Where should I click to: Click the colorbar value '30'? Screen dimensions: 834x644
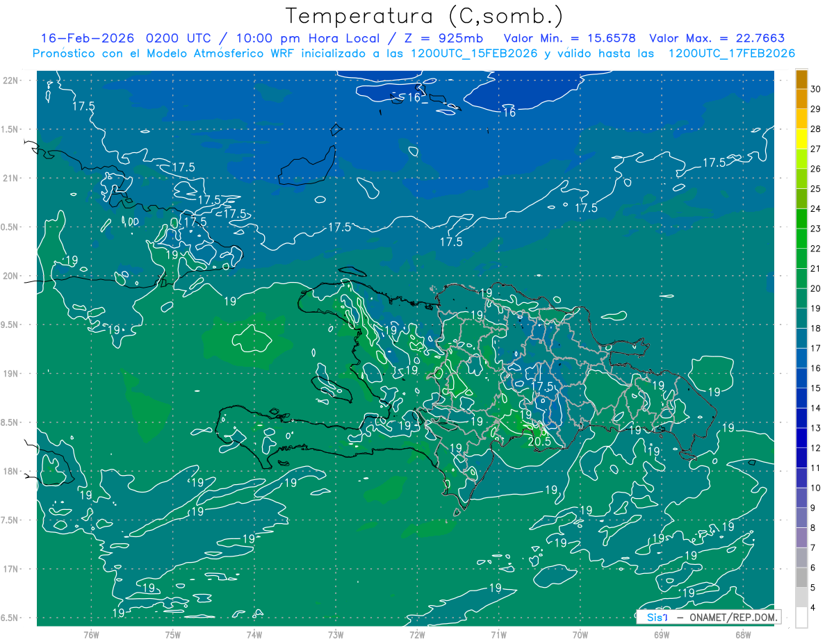[815, 89]
